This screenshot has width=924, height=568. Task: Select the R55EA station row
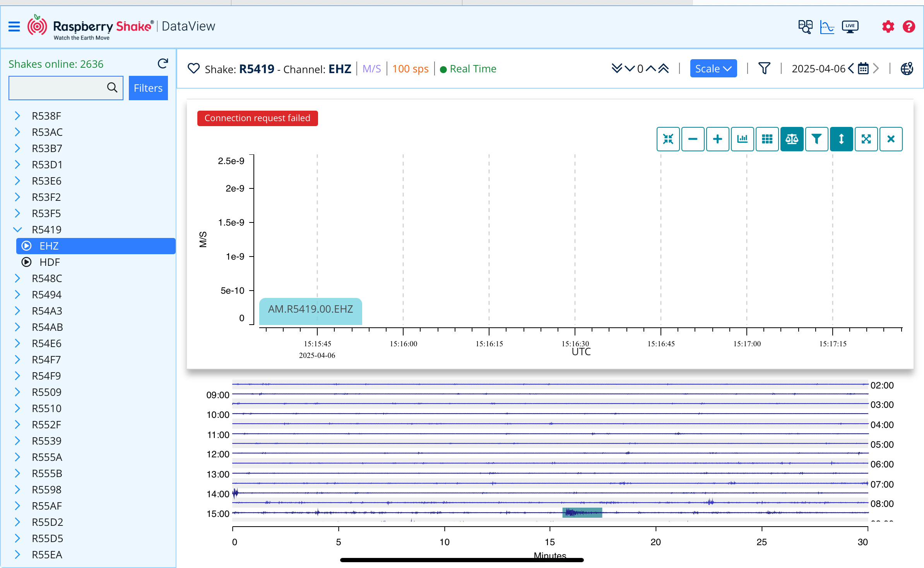tap(92, 554)
